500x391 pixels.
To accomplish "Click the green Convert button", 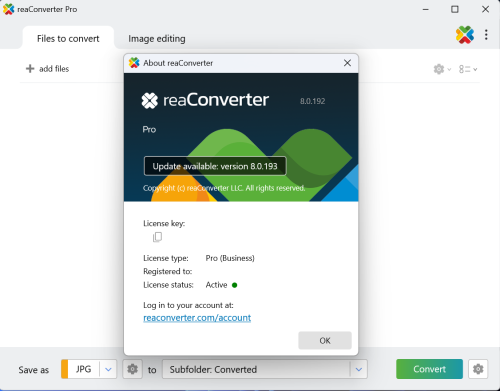I will point(429,369).
